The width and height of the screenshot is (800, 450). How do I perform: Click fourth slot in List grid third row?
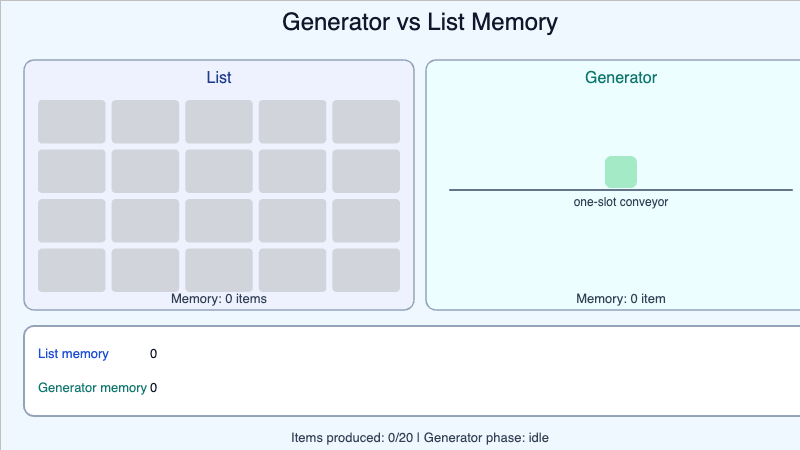pyautogui.click(x=292, y=220)
